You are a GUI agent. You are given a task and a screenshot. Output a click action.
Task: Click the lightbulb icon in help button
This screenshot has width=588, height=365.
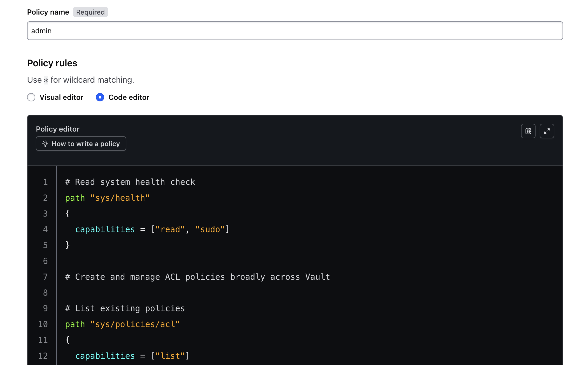pyautogui.click(x=45, y=144)
